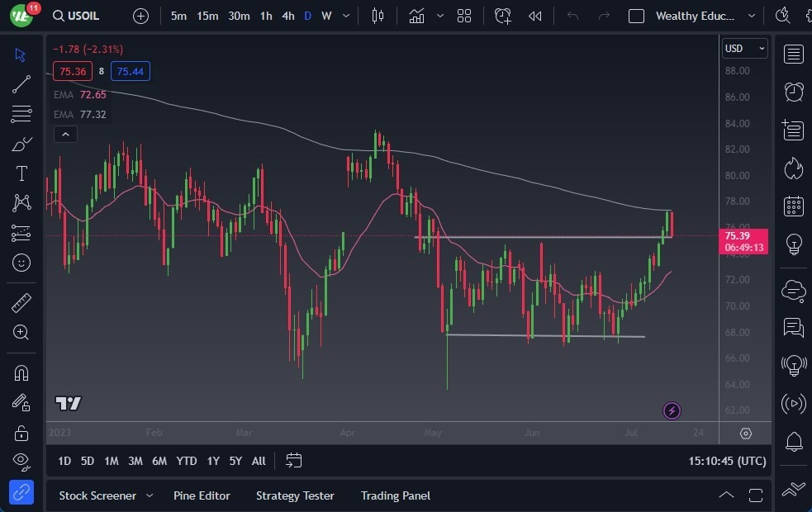
Task: Open the Strategy Tester tab
Action: pos(295,495)
